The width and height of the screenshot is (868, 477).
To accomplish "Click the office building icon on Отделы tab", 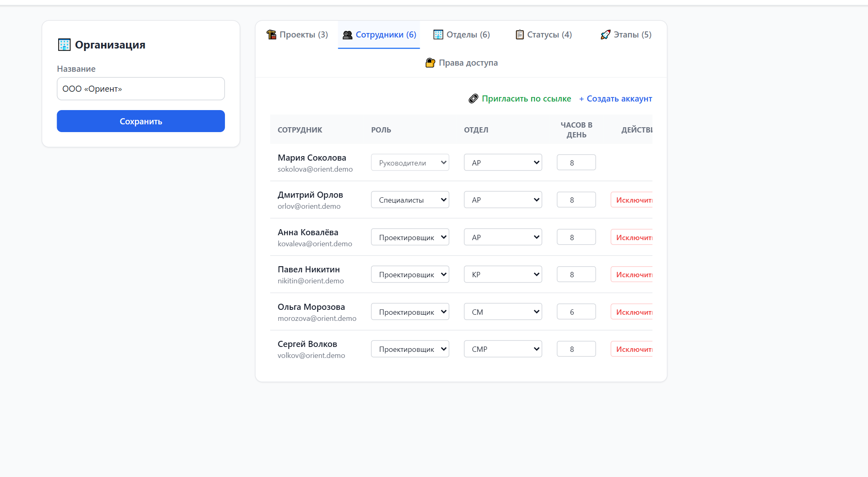I will point(438,35).
